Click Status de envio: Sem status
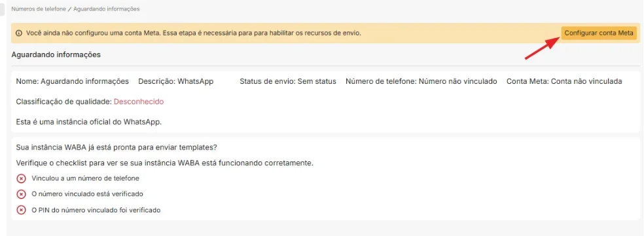The height and width of the screenshot is (236, 644). click(288, 81)
